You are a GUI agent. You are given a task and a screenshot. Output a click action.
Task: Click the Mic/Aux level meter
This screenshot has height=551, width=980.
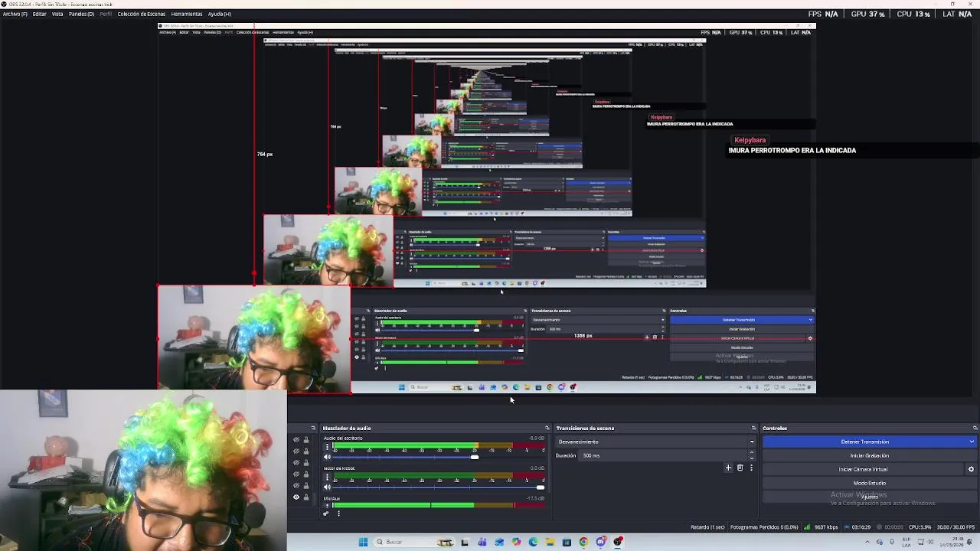point(439,505)
